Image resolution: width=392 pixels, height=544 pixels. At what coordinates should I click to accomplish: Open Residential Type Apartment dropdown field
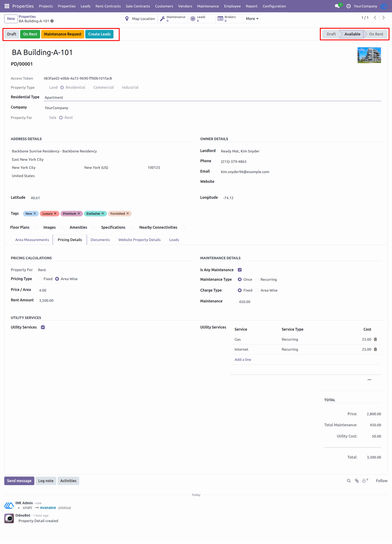(213, 97)
